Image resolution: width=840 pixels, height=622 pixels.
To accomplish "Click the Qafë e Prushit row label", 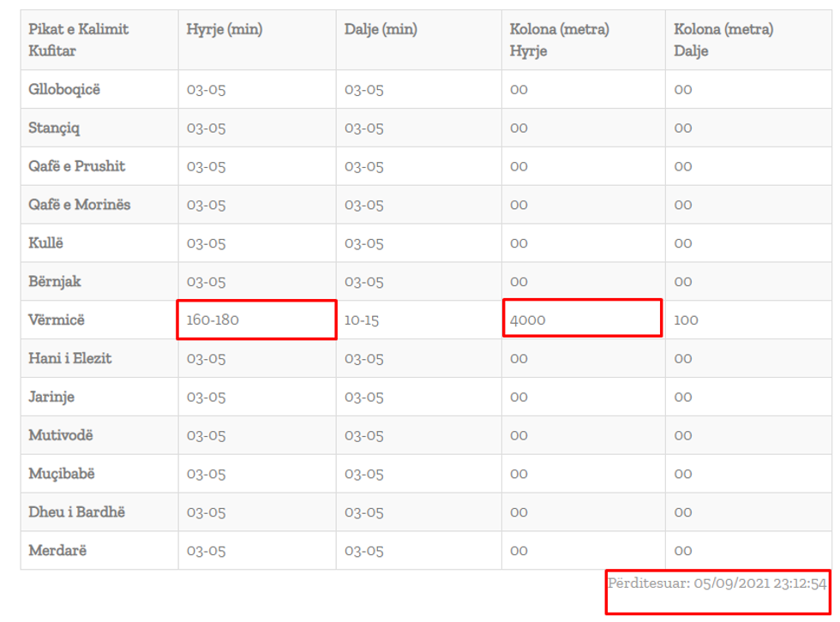I will tap(77, 166).
